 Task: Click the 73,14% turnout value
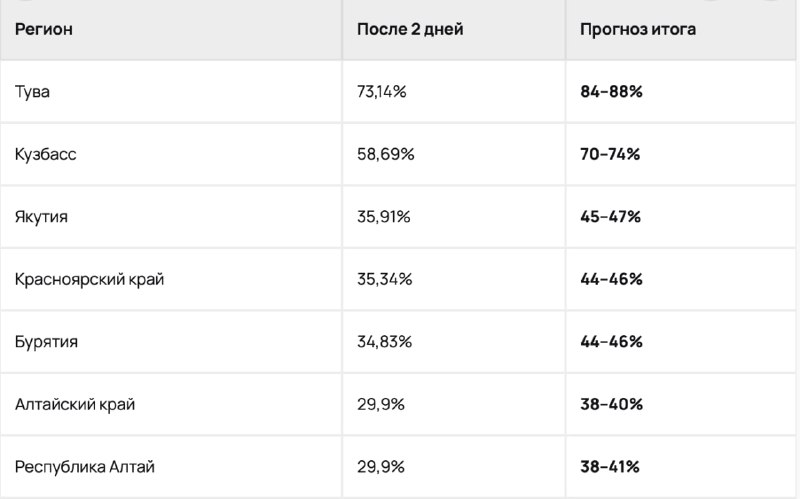pos(382,92)
